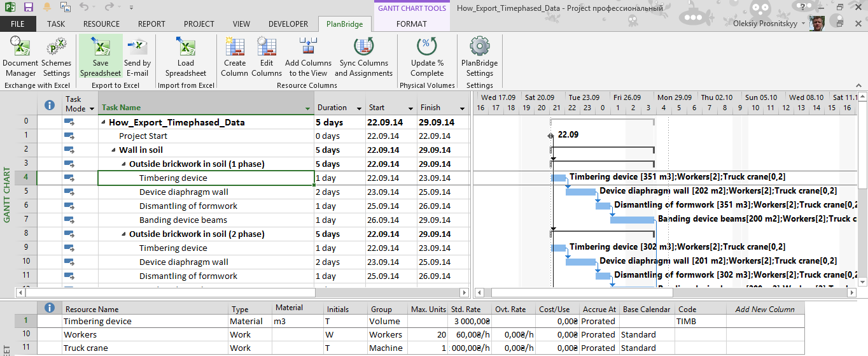This screenshot has height=356, width=868.
Task: Click Sync Columns and Assignments
Action: [x=364, y=56]
